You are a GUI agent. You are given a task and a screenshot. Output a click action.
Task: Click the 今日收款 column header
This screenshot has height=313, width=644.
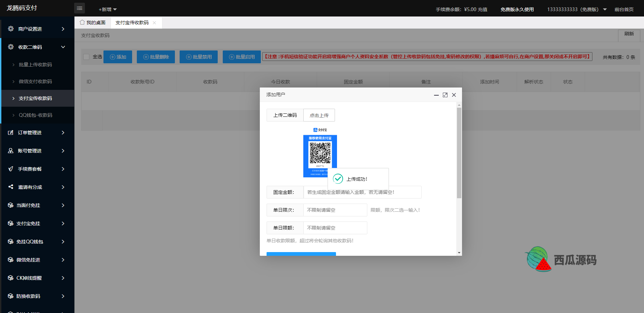click(280, 82)
